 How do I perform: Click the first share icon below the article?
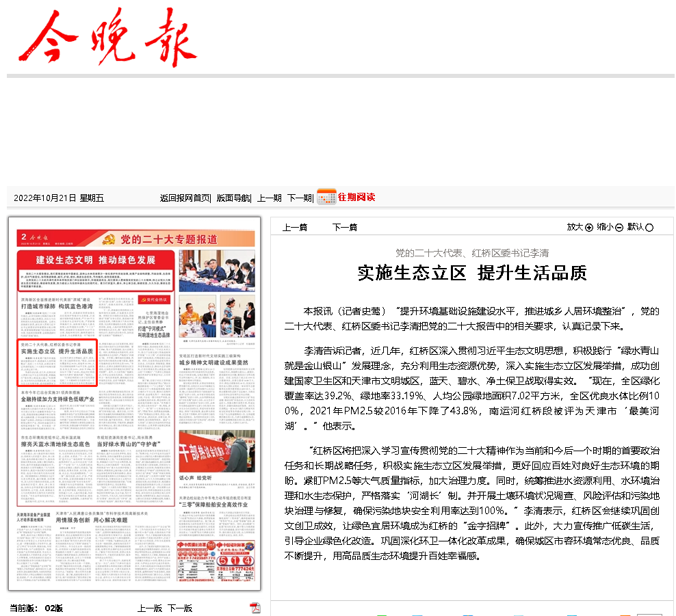382,613
